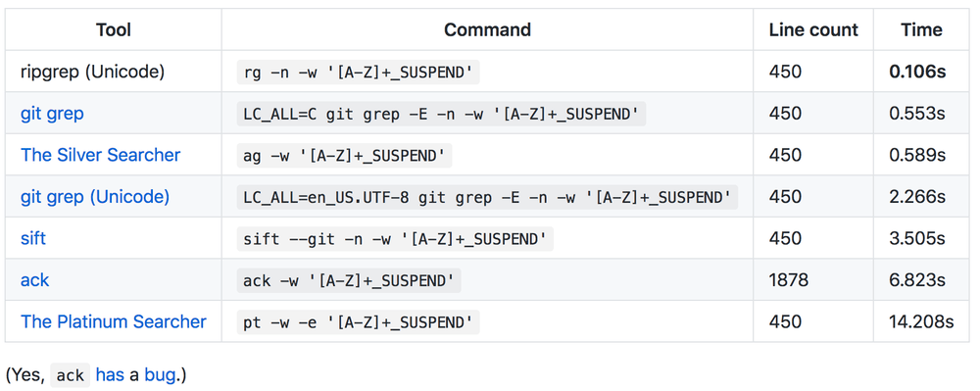Open The Silver Searcher link

[x=101, y=155]
